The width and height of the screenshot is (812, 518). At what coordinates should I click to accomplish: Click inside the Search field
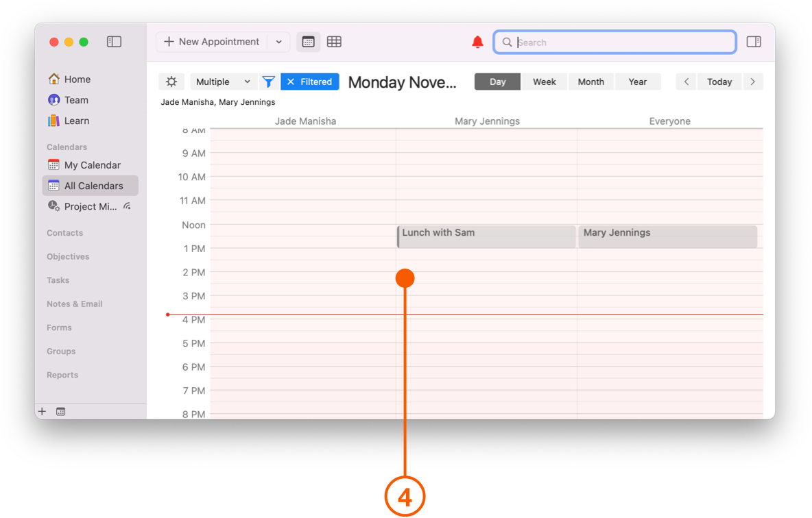614,42
